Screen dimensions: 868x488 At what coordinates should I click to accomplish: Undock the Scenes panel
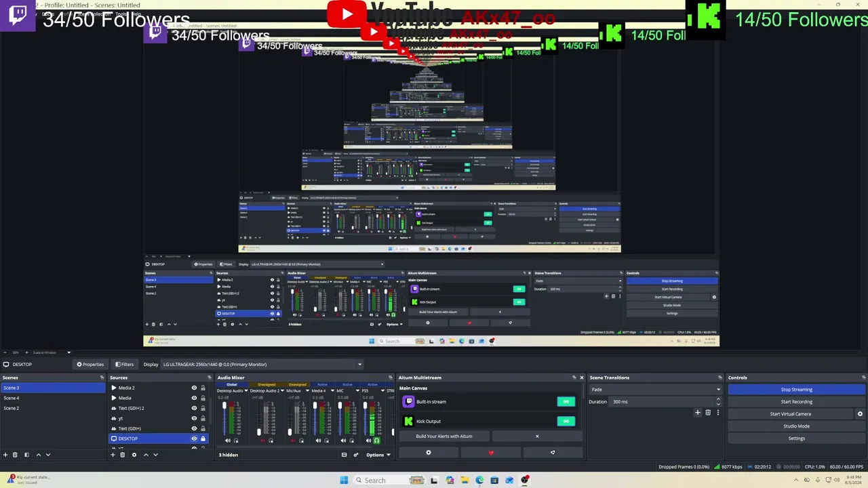point(102,378)
